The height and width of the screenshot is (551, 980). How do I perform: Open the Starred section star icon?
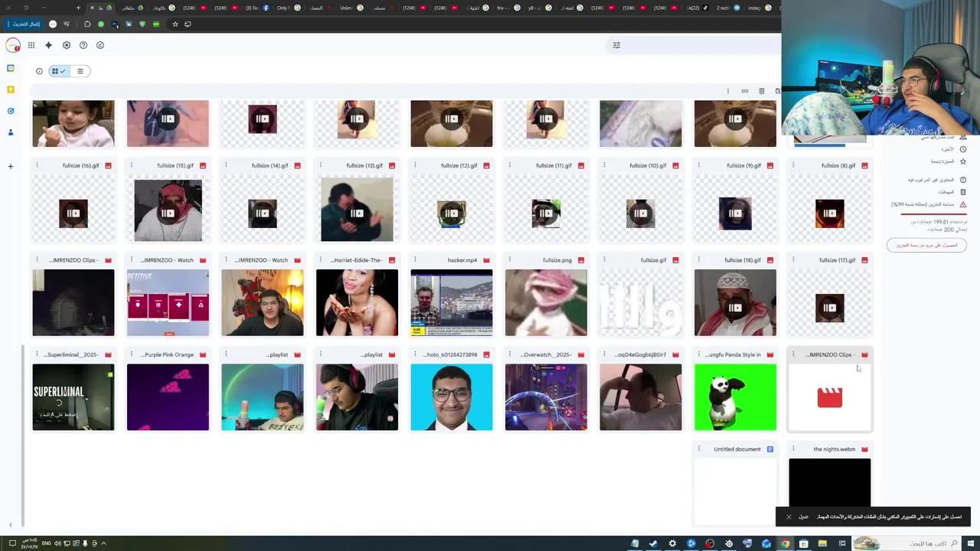point(963,161)
